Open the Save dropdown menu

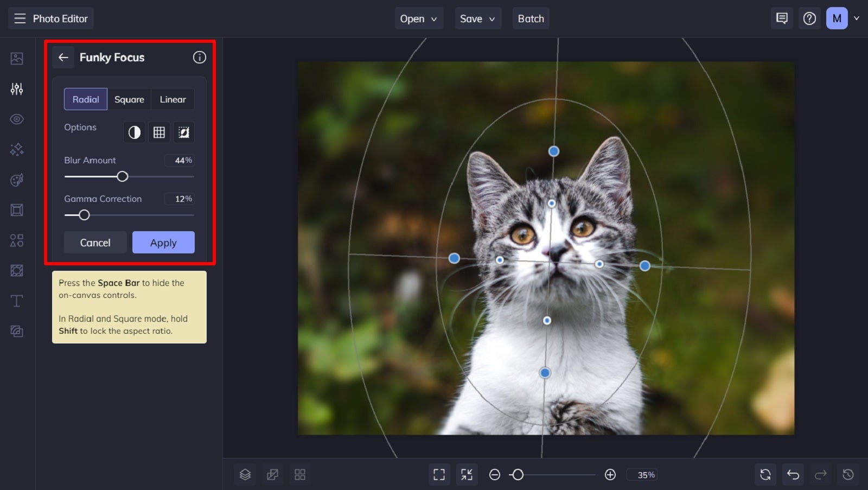(x=477, y=18)
